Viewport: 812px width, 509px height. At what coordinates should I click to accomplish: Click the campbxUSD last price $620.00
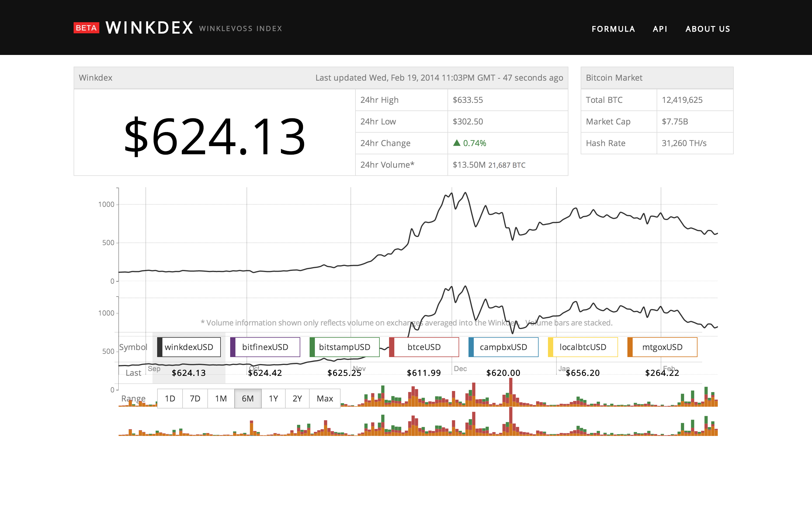pyautogui.click(x=503, y=373)
